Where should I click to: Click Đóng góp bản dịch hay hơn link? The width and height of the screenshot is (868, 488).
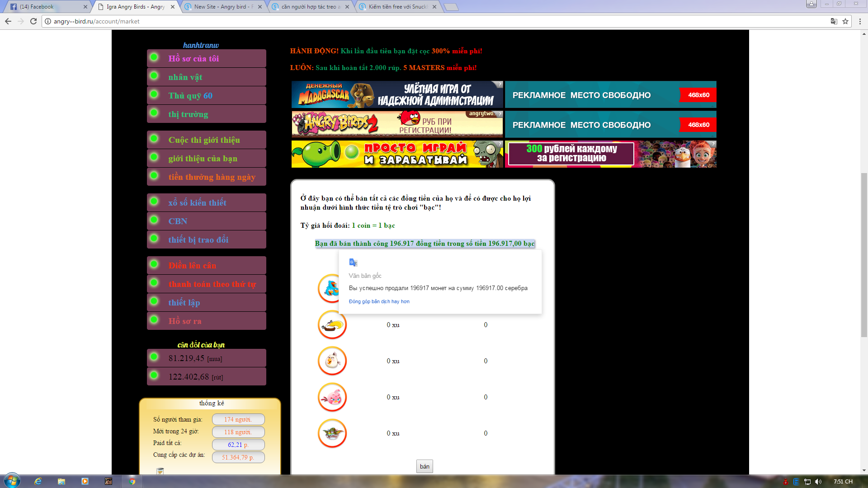coord(379,301)
